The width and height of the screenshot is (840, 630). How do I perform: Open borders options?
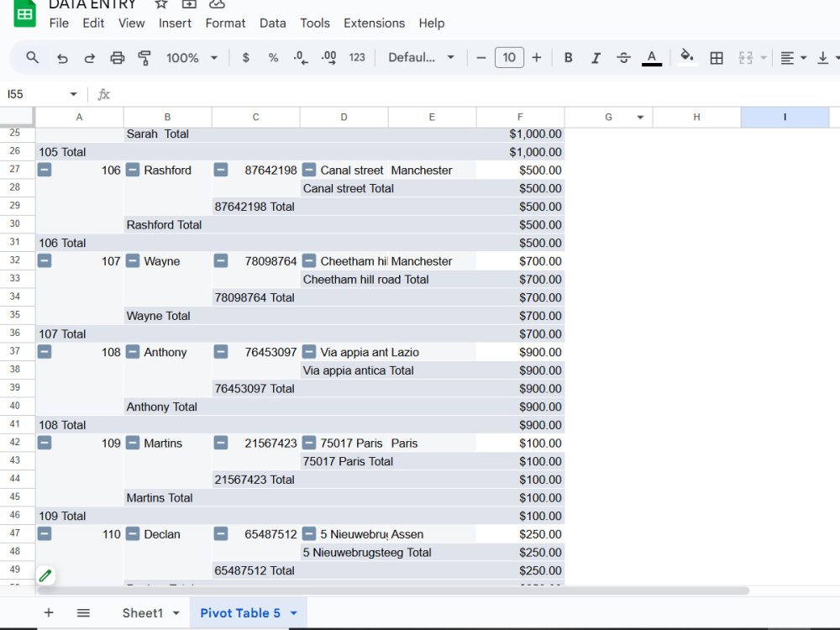click(717, 58)
